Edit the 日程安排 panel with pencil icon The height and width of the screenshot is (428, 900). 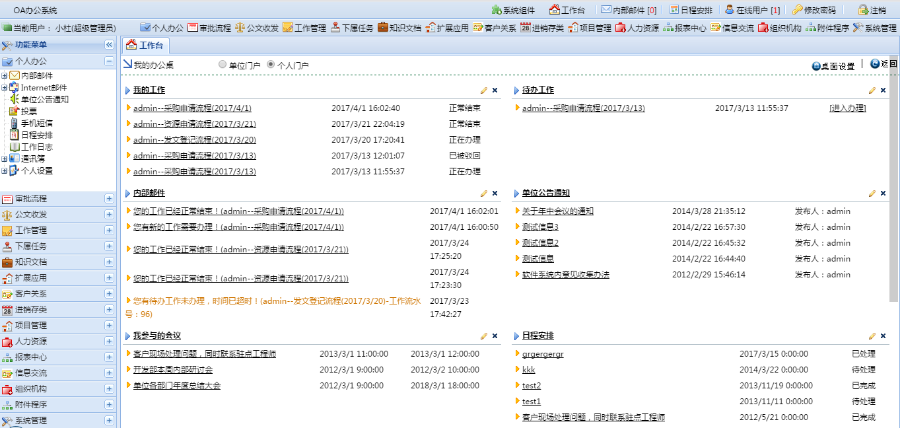click(x=872, y=336)
